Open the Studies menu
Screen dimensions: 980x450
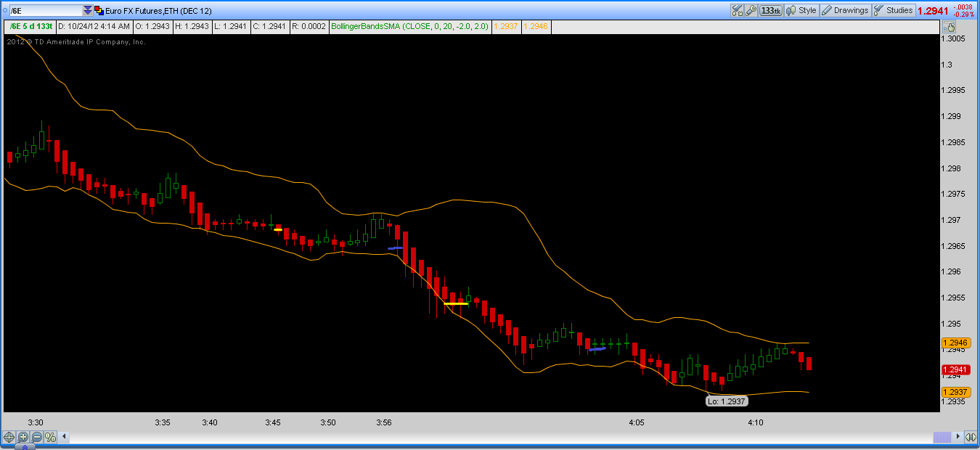point(894,10)
